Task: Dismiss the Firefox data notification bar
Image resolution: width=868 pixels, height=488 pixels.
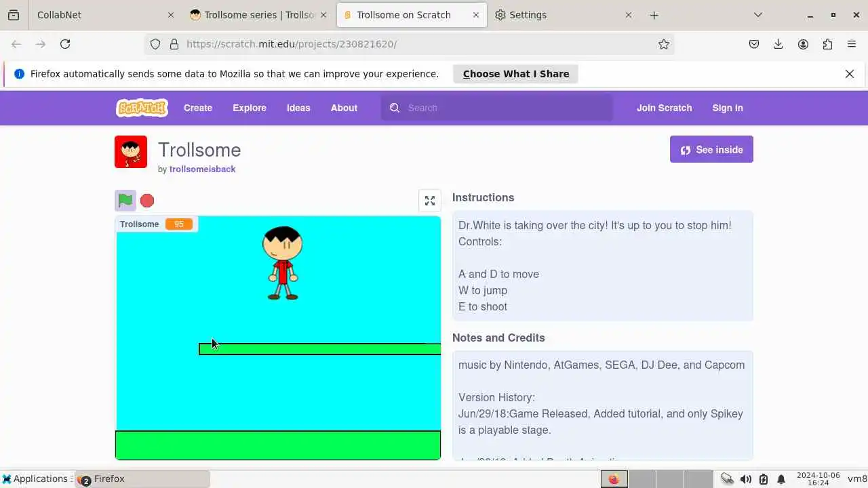Action: (x=850, y=74)
